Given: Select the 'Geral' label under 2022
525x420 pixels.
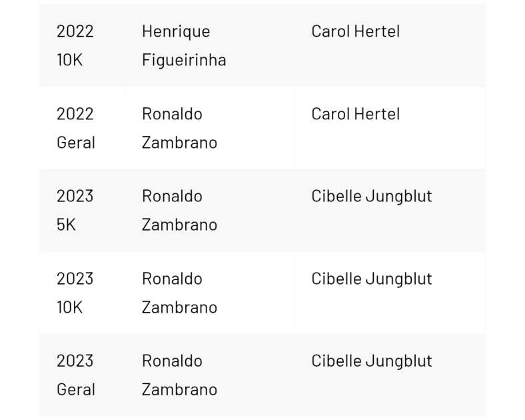Looking at the screenshot, I should (75, 143).
